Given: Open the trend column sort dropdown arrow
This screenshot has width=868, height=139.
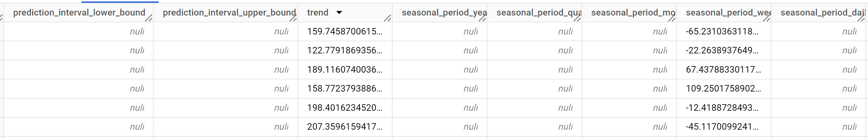Looking at the screenshot, I should pos(339,13).
